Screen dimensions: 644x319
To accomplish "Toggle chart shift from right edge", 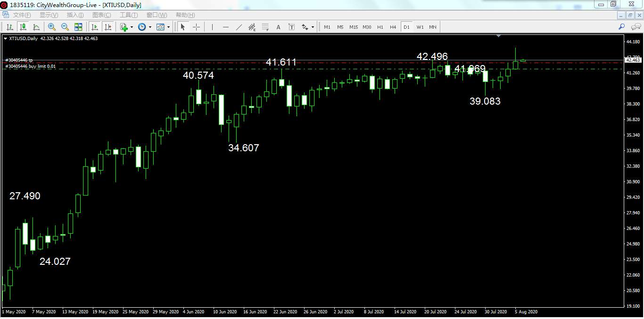I will click(108, 27).
